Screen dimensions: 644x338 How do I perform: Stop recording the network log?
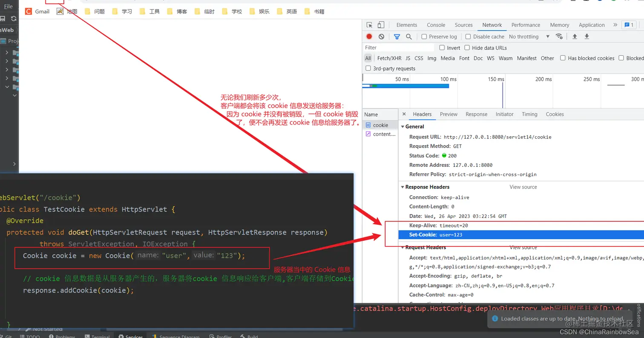369,37
